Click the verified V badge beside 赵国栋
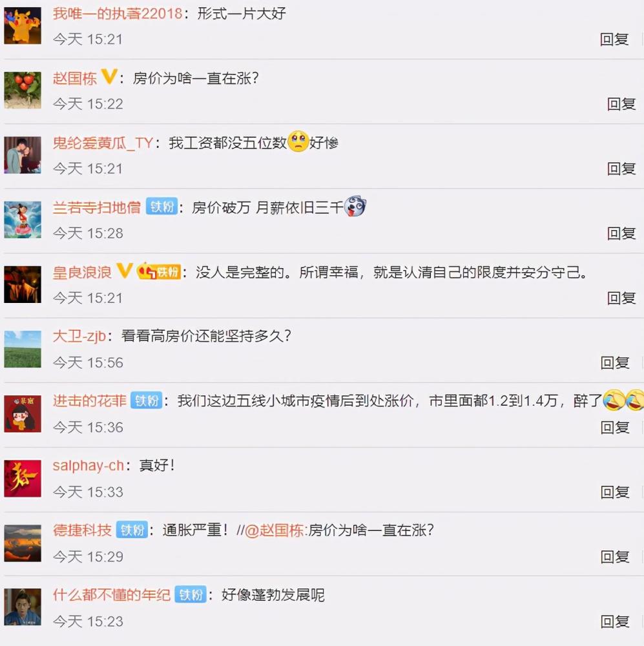The height and width of the screenshot is (646, 644). (109, 77)
